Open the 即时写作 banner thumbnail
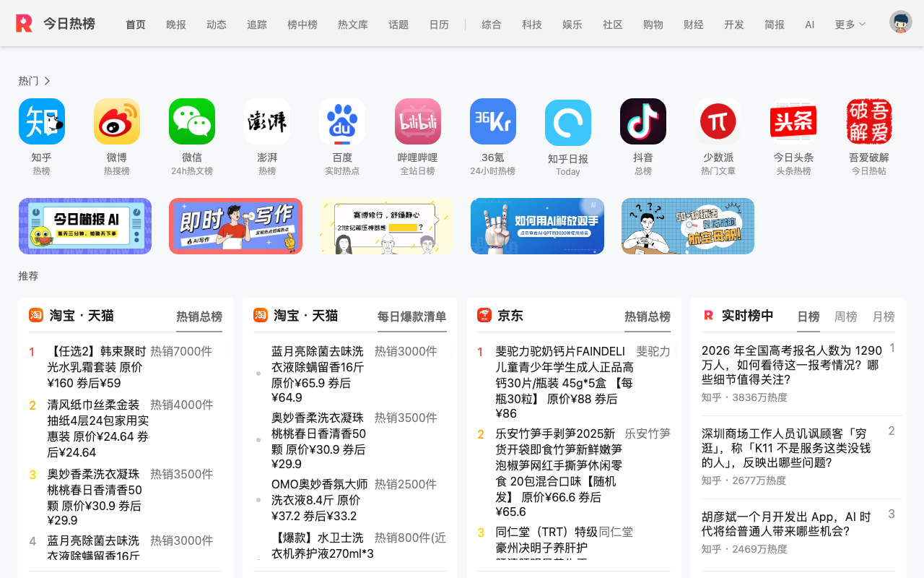The width and height of the screenshot is (924, 578). 235,226
